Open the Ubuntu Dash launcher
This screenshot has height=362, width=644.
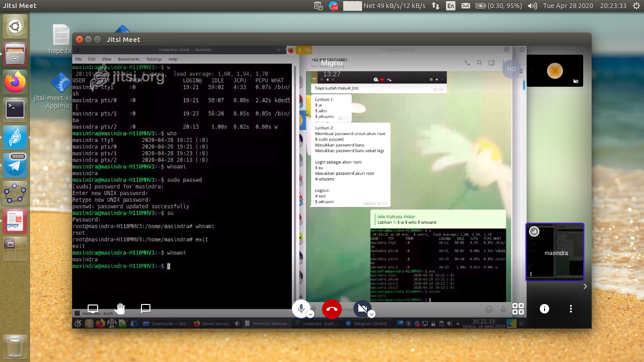point(15,26)
